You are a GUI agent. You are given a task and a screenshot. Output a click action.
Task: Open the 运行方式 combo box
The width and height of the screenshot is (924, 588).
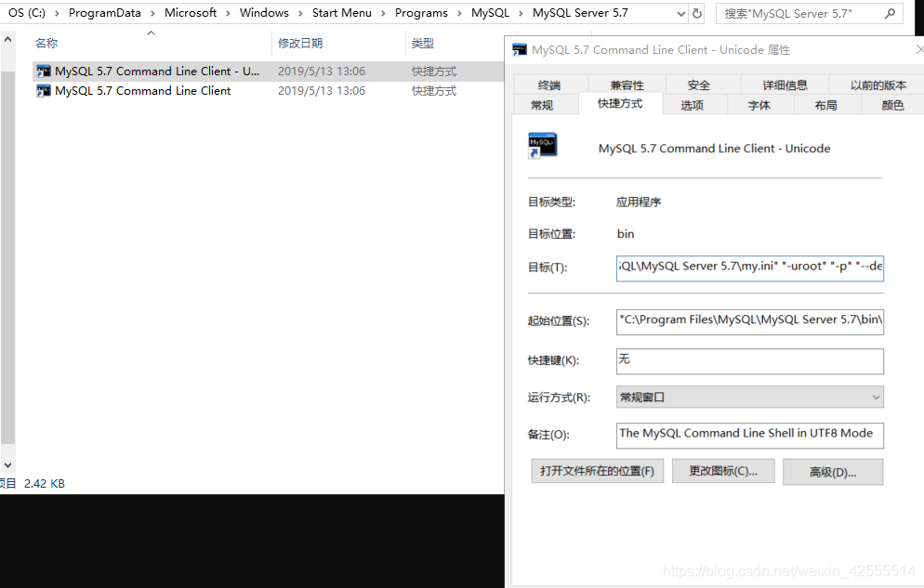pos(749,398)
